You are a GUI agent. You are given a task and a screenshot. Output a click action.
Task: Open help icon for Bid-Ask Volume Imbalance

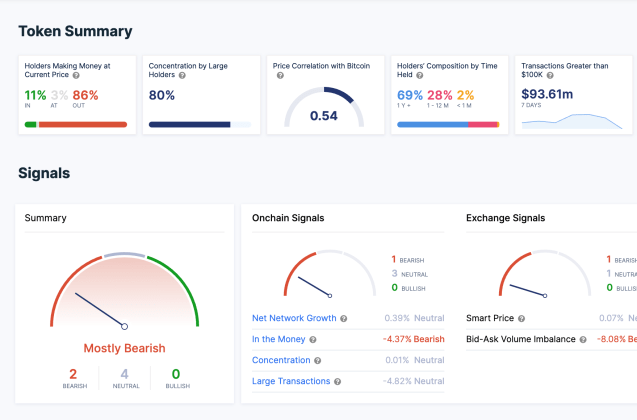(x=610, y=339)
